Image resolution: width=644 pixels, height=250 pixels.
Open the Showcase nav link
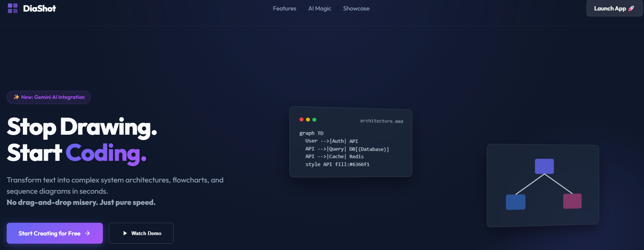click(x=356, y=9)
